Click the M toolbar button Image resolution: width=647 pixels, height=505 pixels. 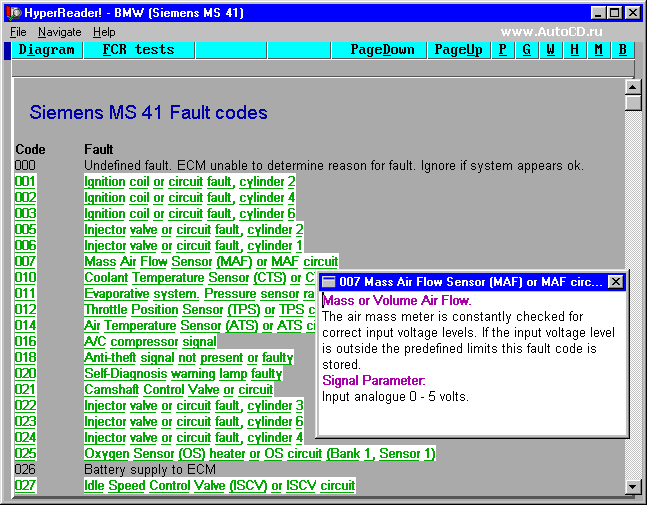598,50
